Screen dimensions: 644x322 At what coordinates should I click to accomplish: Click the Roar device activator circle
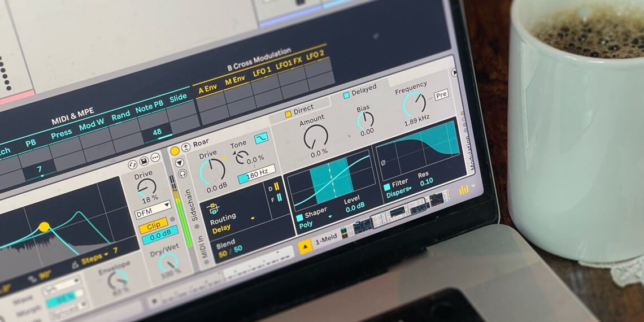click(x=175, y=151)
